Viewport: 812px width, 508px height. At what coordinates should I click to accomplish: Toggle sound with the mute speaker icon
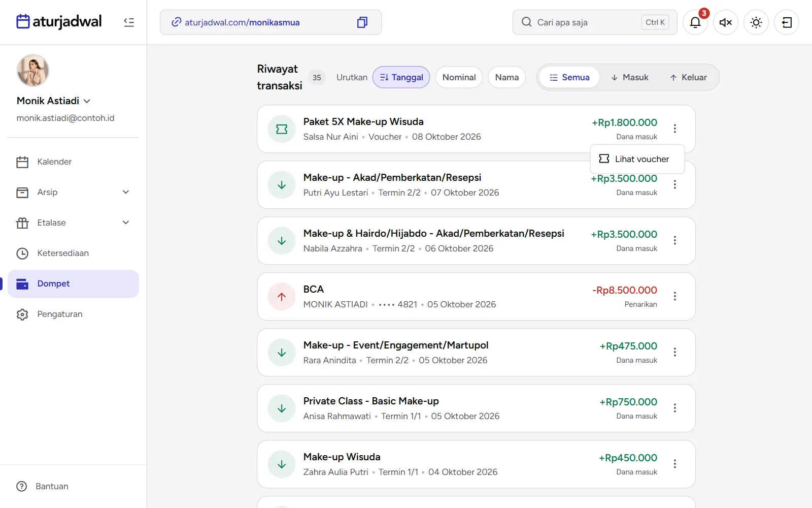pyautogui.click(x=726, y=22)
